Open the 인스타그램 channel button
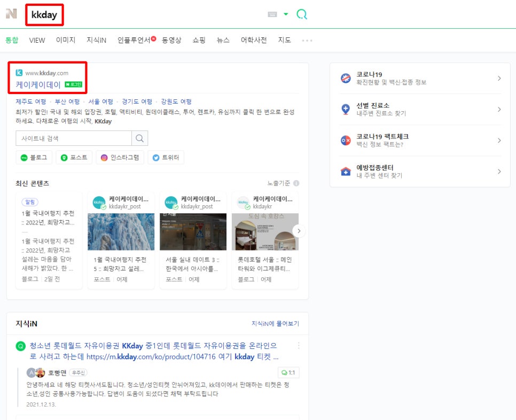Screen dimensions: 516x420 pyautogui.click(x=120, y=158)
